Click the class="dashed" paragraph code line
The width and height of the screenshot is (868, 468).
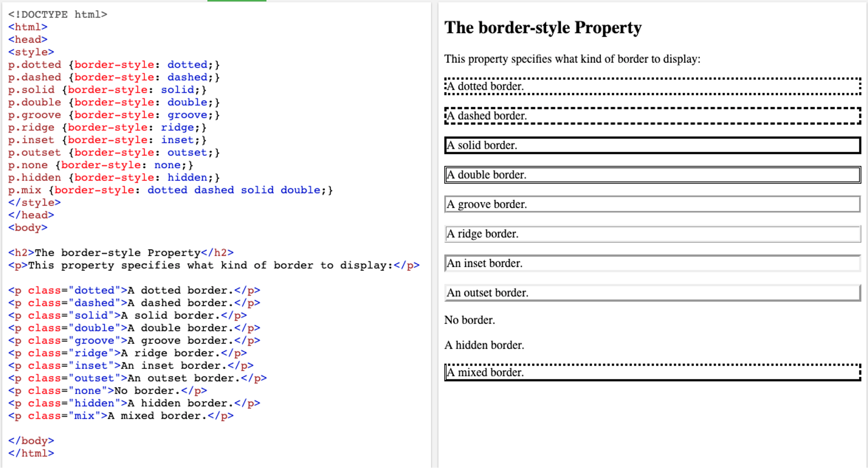coord(134,303)
